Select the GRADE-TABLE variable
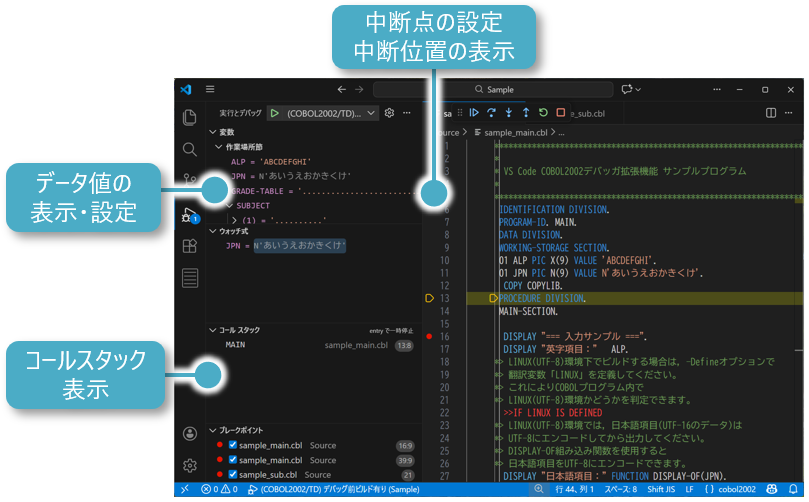809x502 pixels. click(x=315, y=191)
